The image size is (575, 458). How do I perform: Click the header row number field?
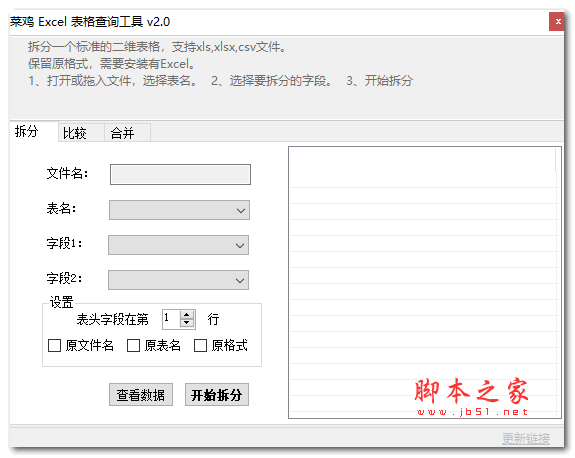click(x=171, y=319)
